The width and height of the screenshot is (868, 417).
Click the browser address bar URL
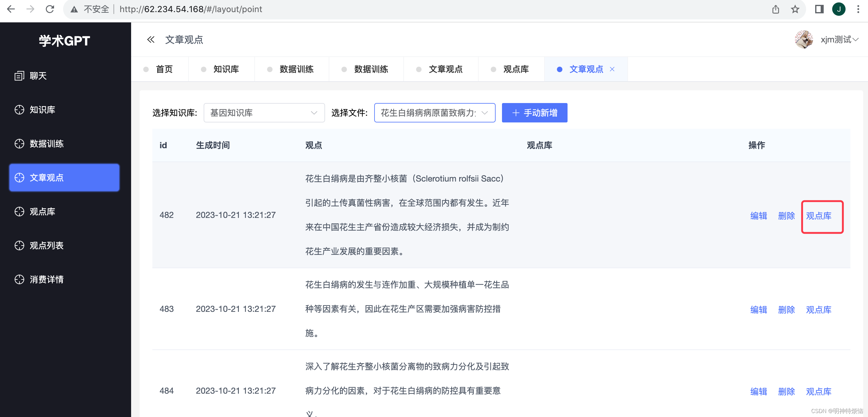coord(191,9)
